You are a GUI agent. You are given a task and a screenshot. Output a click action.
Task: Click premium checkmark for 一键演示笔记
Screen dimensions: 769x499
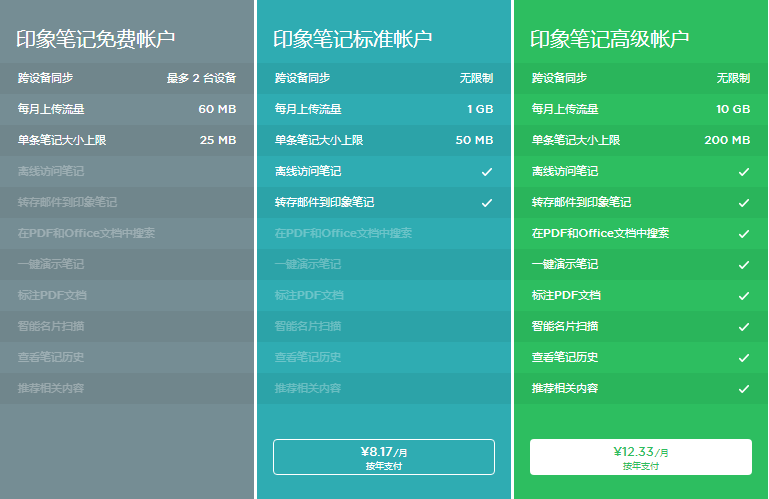click(743, 265)
